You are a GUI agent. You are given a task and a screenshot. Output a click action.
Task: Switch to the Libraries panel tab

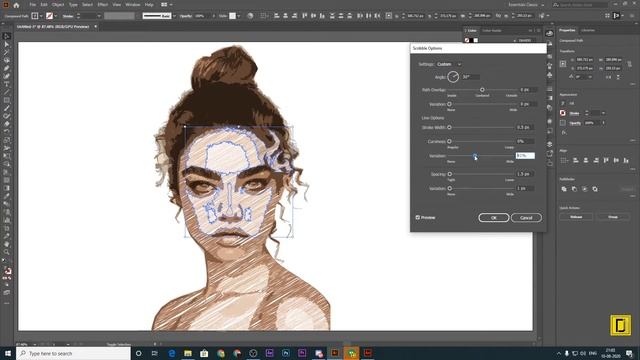pos(588,30)
